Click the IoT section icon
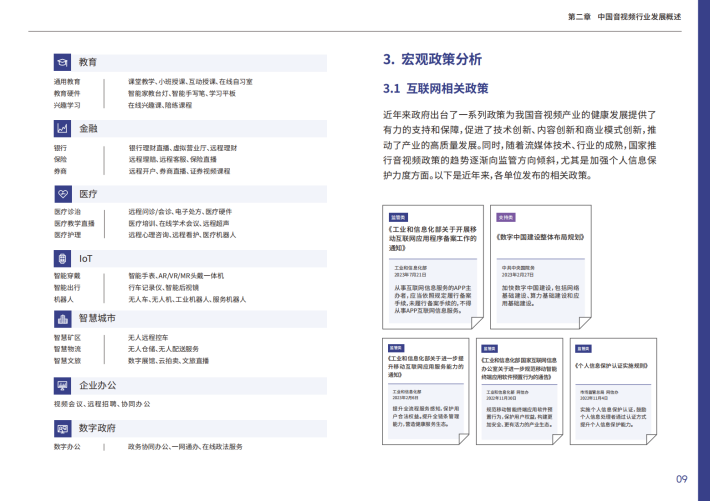 pyautogui.click(x=62, y=258)
